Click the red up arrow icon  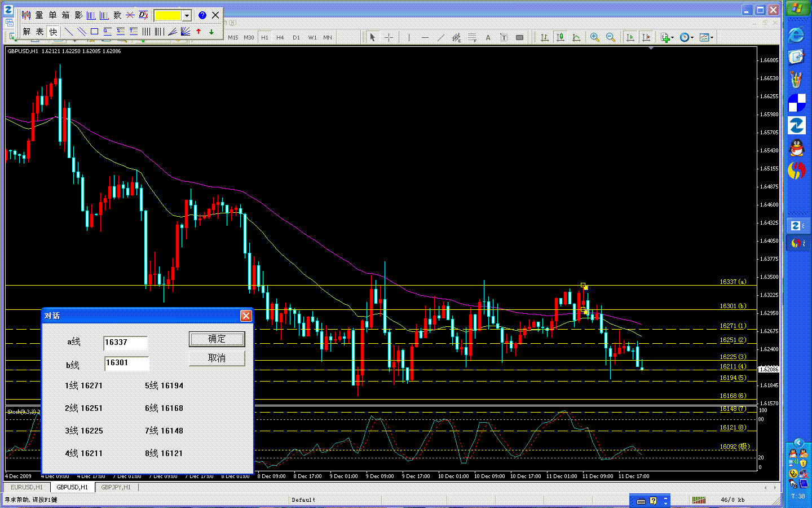tap(198, 32)
